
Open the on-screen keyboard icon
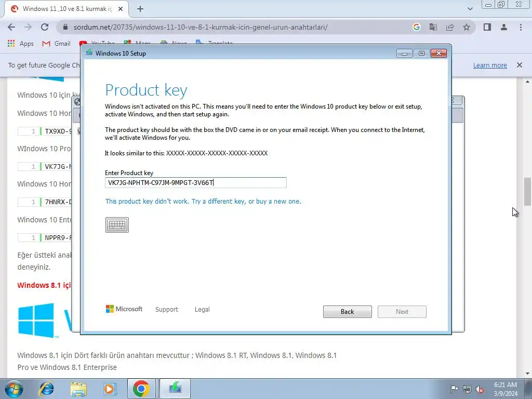(x=117, y=224)
